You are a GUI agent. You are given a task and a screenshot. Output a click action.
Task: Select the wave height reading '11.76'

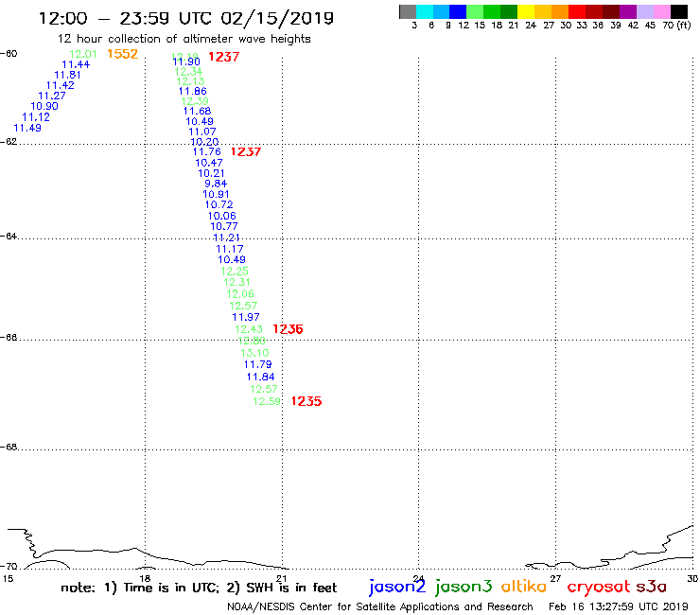207,151
